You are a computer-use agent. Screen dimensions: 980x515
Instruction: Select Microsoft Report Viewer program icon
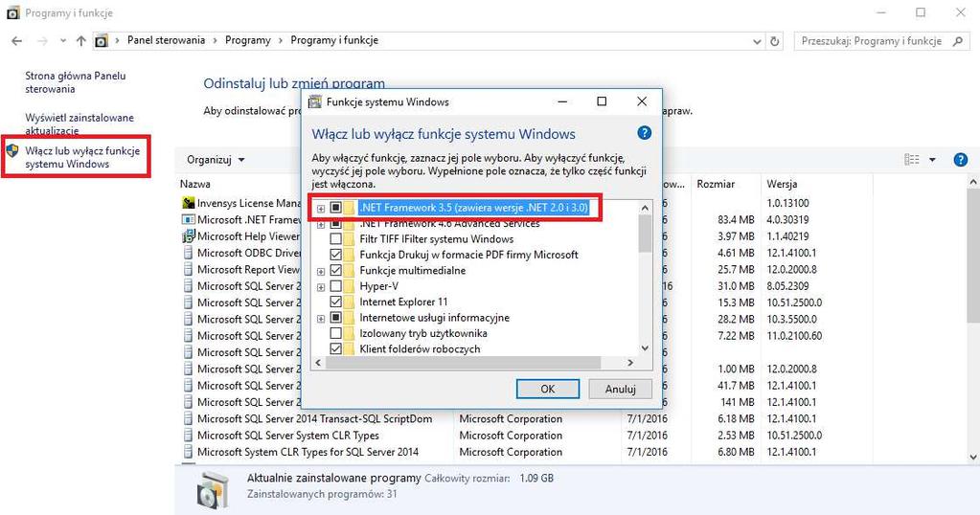click(188, 270)
